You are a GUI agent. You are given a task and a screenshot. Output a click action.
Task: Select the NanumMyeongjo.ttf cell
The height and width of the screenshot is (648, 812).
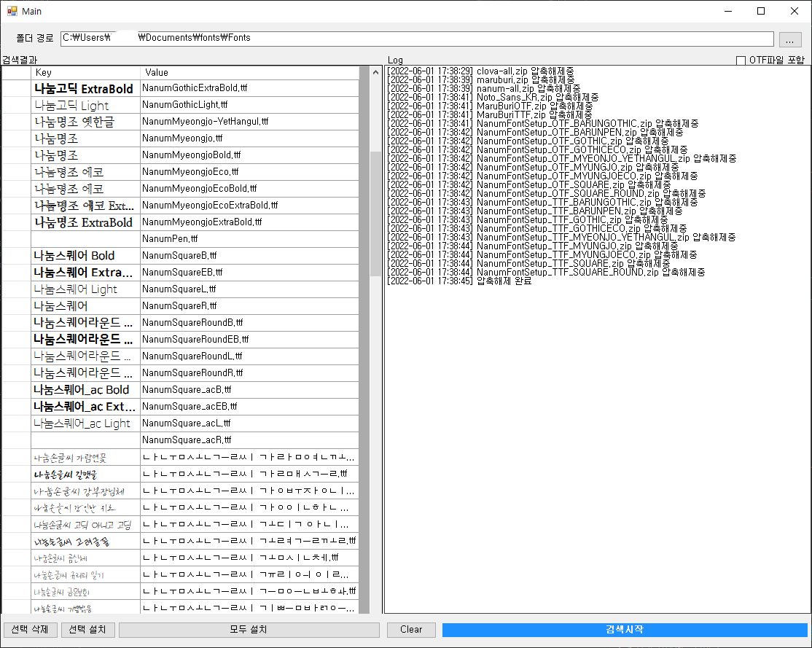click(x=249, y=138)
